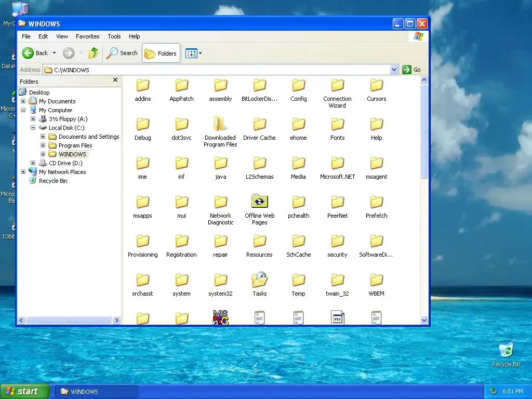Click Folders pane scroll right arrow
Viewport: 532px width, 399px height.
tap(116, 320)
